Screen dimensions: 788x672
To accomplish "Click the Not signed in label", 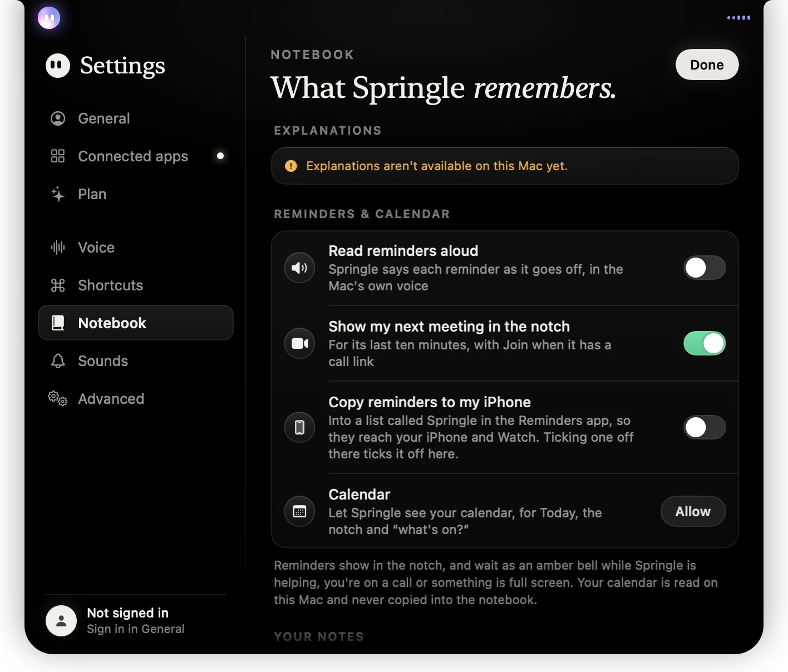I will point(128,613).
